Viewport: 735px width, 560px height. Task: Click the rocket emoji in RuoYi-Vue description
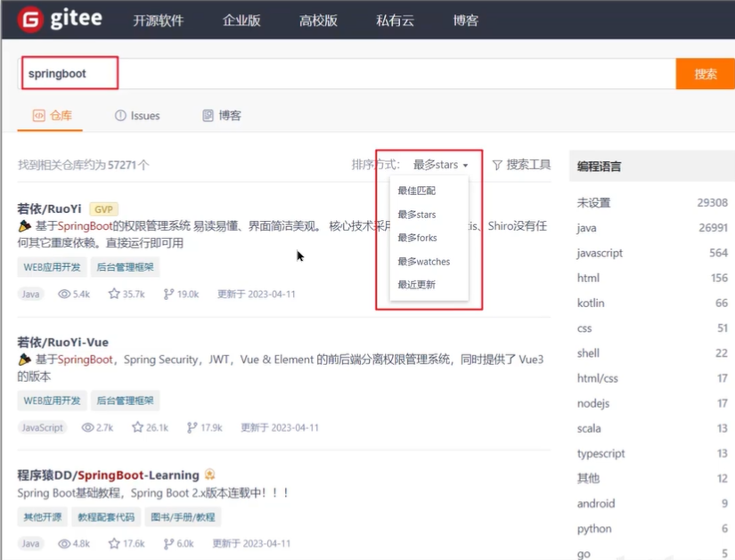(x=24, y=360)
